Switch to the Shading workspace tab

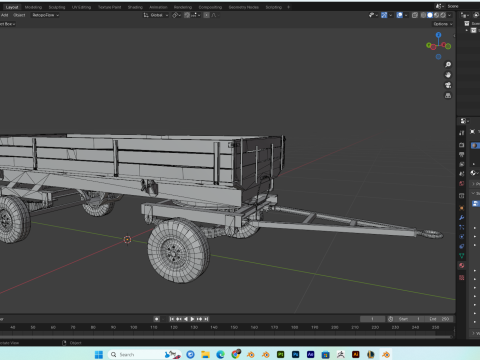coord(135,7)
